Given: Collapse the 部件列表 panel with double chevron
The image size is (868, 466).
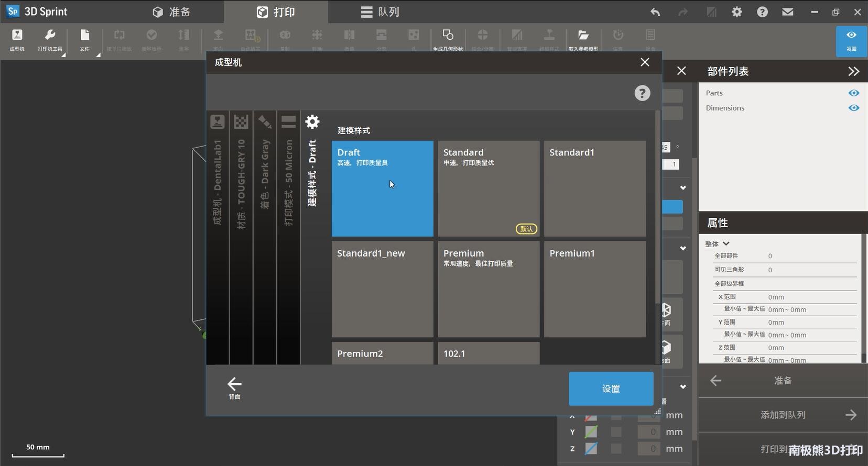Looking at the screenshot, I should pyautogui.click(x=853, y=71).
